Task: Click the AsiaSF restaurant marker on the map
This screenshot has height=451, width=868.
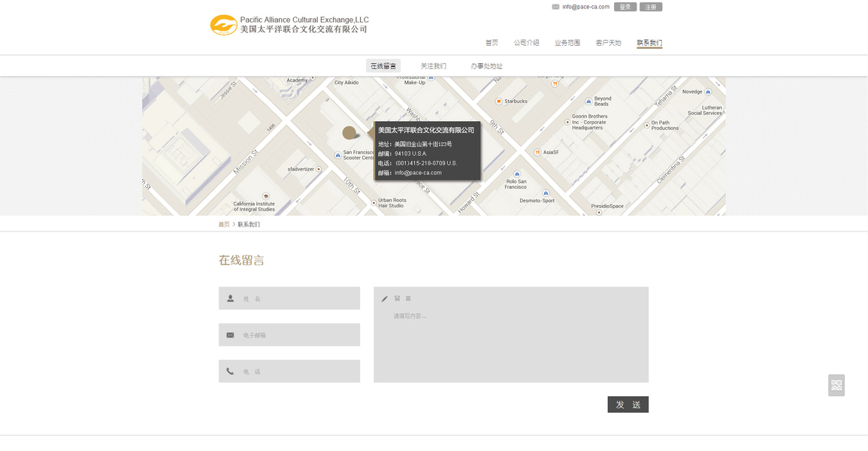Action: (537, 152)
